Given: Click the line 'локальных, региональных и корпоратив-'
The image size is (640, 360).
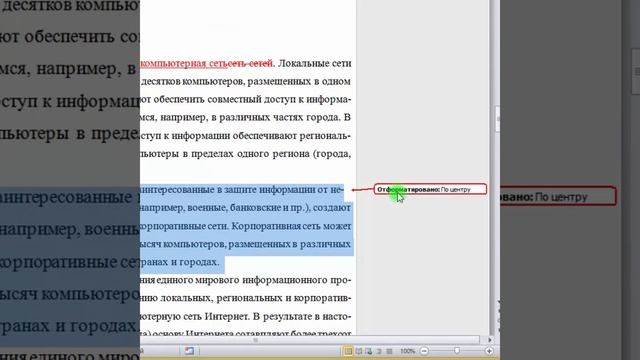Looking at the screenshot, I should coord(246,298).
